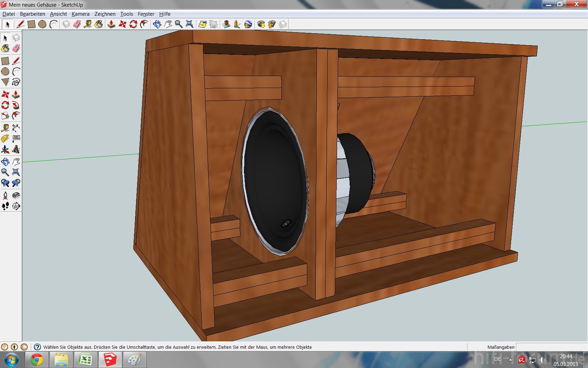This screenshot has height=368, width=588.
Task: Pick the Freehand drawing tool
Action: [x=16, y=82]
